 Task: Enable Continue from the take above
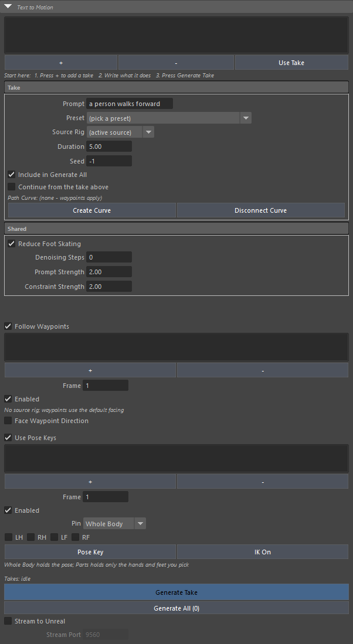[12, 187]
